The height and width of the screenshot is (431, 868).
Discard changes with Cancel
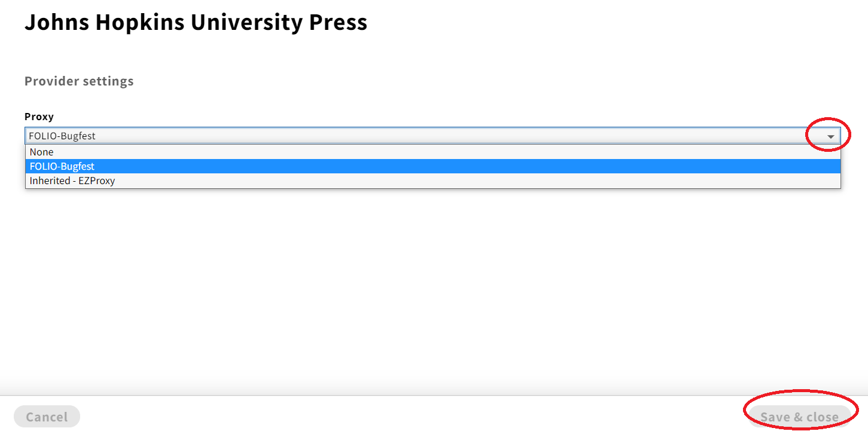coord(47,417)
